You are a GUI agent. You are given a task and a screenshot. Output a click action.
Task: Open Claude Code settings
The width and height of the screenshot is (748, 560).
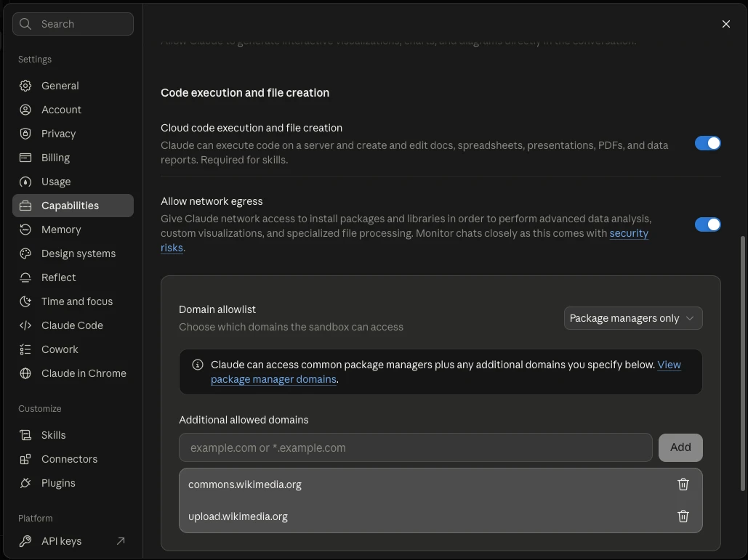(x=73, y=325)
